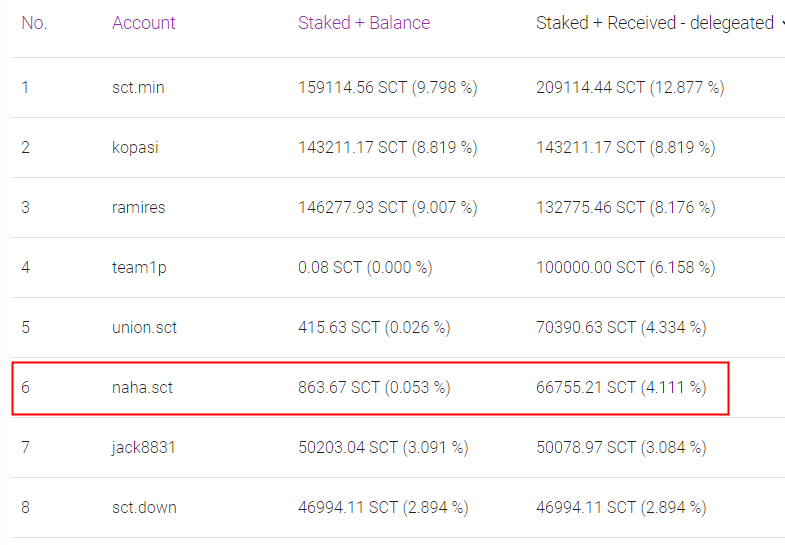Open the ramires account
785x545 pixels.
[139, 207]
